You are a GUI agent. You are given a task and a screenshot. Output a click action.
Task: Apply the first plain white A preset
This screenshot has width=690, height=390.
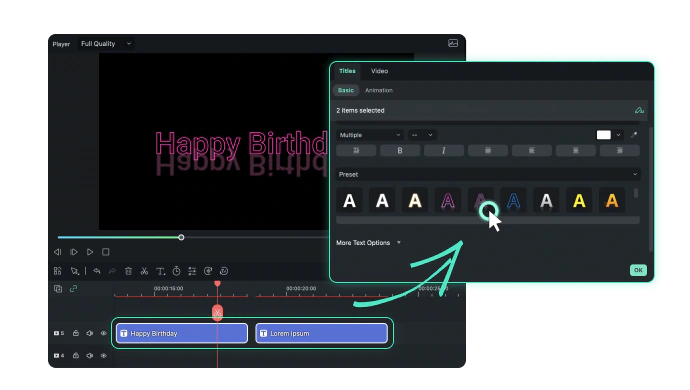point(349,201)
